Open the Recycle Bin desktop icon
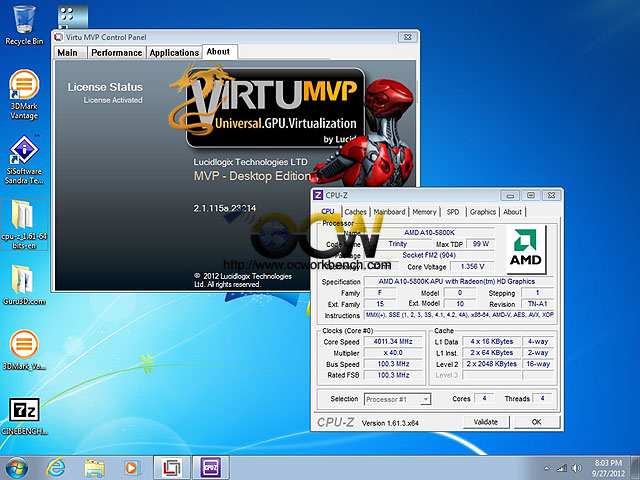 (24, 24)
